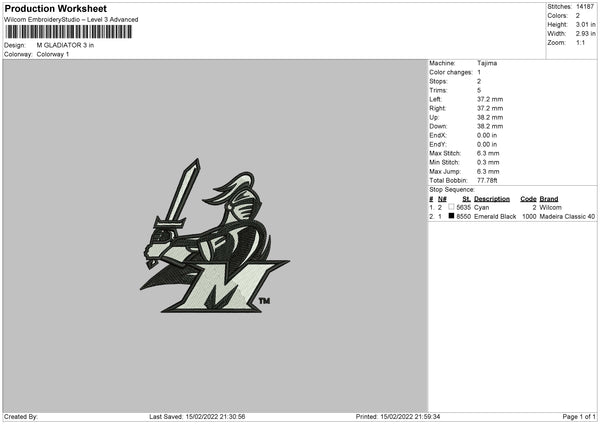Click the Stop Sequence heading
The image size is (600, 424).
tap(452, 190)
